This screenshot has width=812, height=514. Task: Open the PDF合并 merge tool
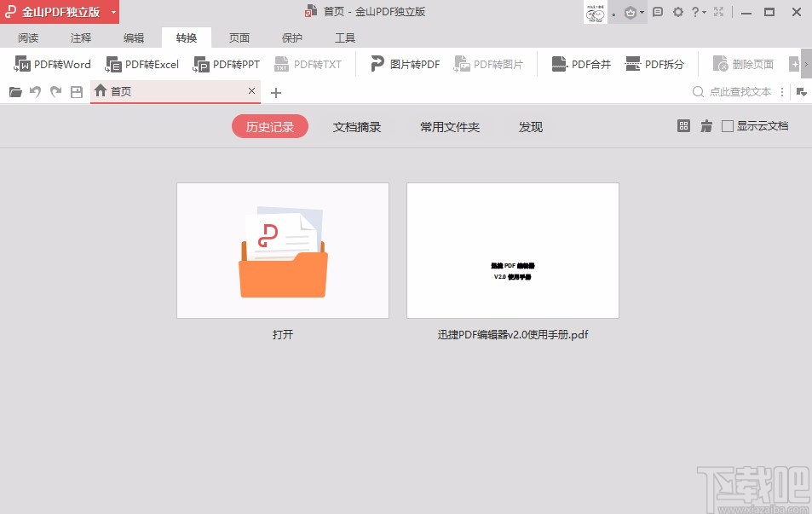click(580, 63)
